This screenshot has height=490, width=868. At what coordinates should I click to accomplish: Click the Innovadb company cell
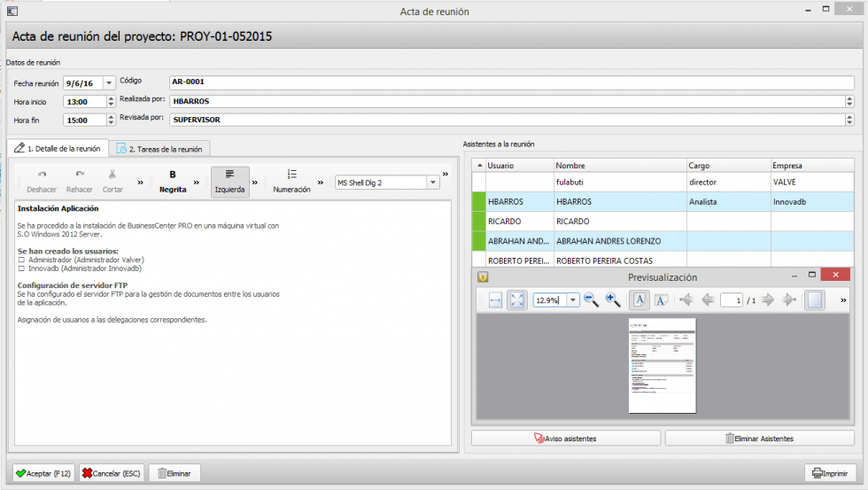coord(812,201)
